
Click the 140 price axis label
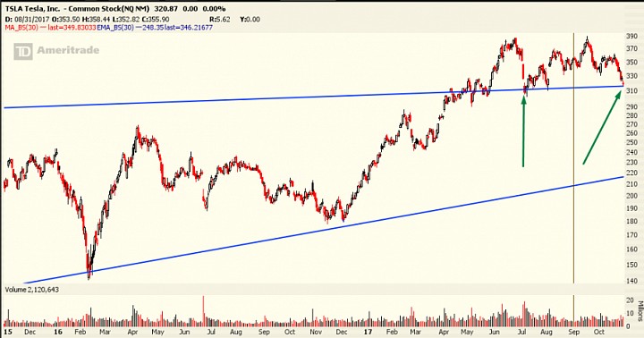pos(631,281)
